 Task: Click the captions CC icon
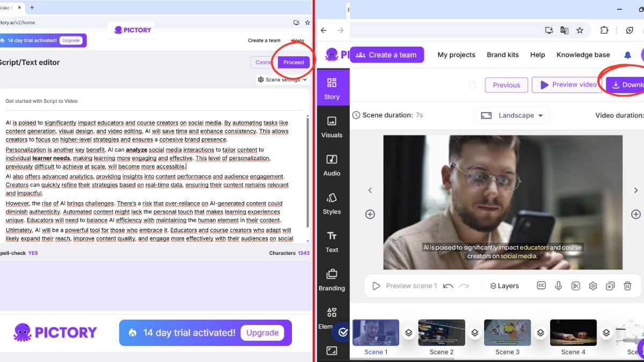click(541, 285)
